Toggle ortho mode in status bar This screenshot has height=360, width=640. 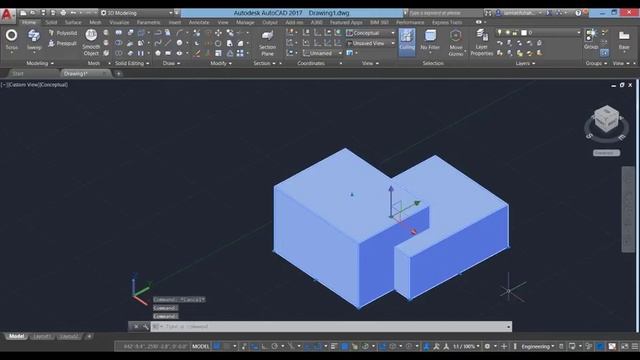coord(264,346)
